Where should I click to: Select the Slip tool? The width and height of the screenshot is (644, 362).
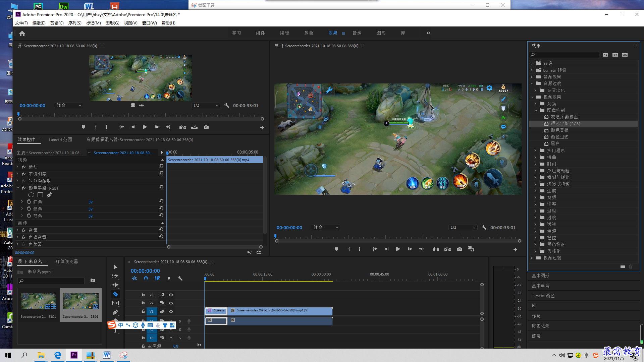115,303
